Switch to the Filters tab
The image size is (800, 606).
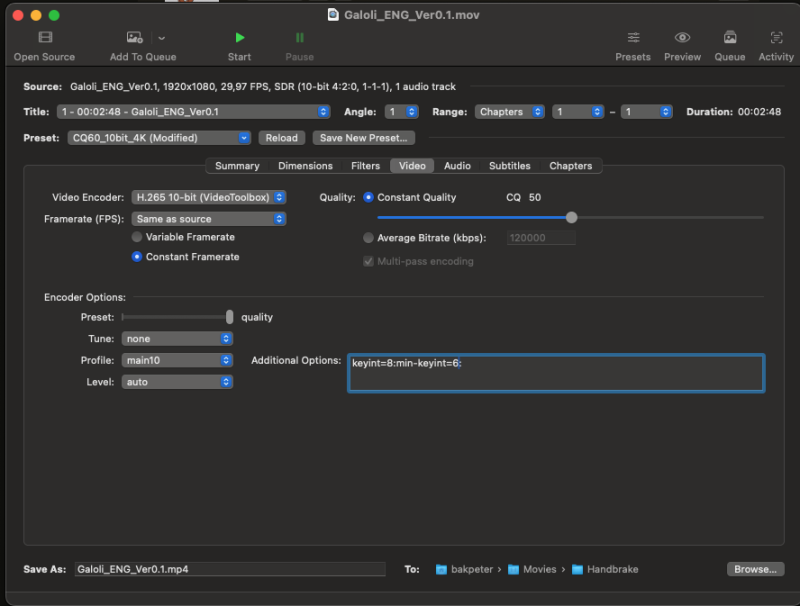365,166
